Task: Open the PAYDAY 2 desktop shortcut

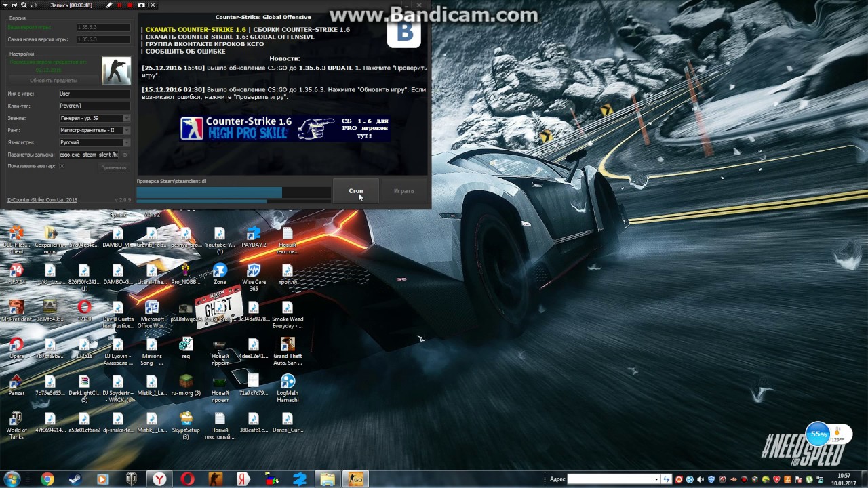Action: pos(254,238)
